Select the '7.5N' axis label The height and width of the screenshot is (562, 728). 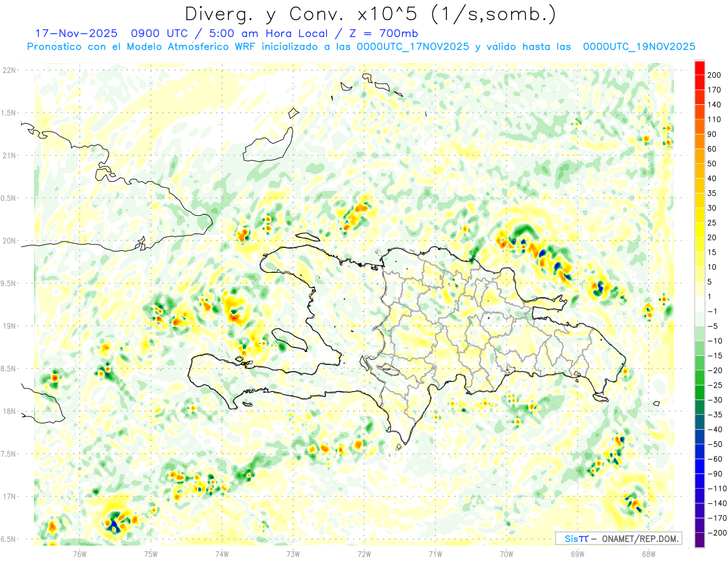(x=9, y=453)
